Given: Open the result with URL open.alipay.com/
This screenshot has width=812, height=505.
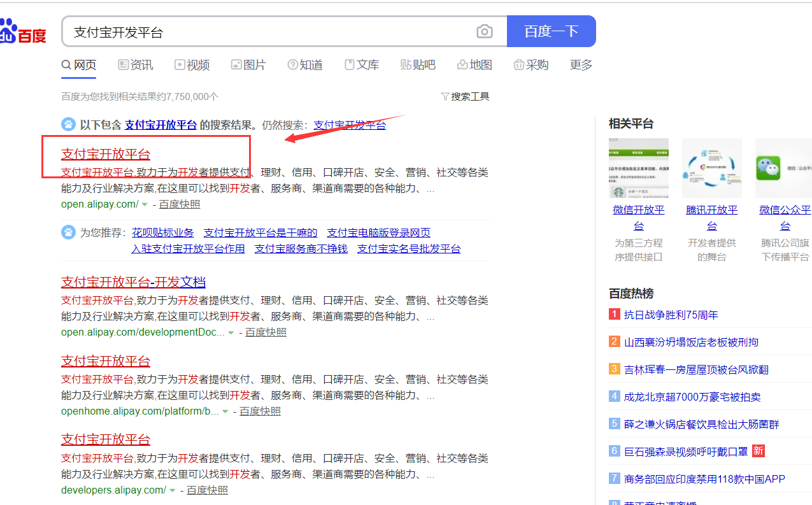Looking at the screenshot, I should click(106, 153).
